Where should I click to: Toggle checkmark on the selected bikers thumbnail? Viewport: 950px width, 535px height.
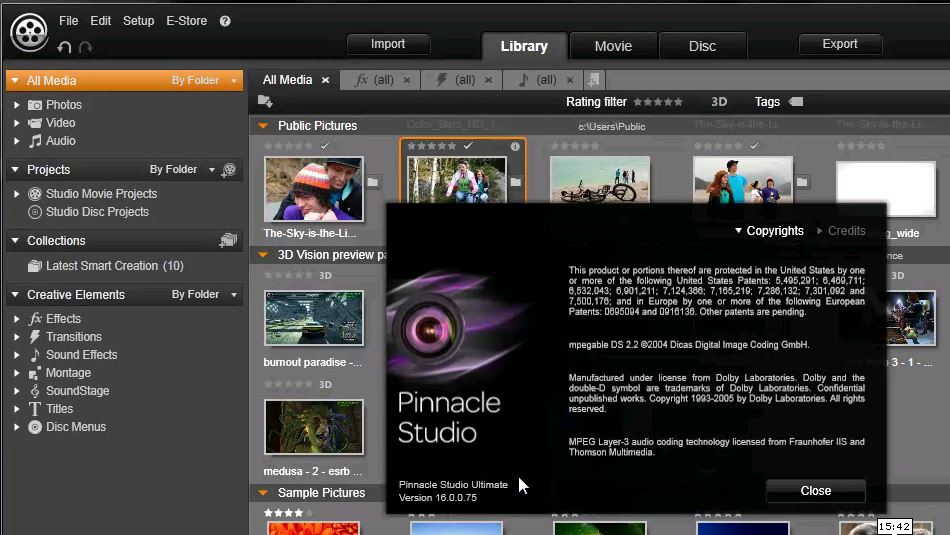click(468, 146)
